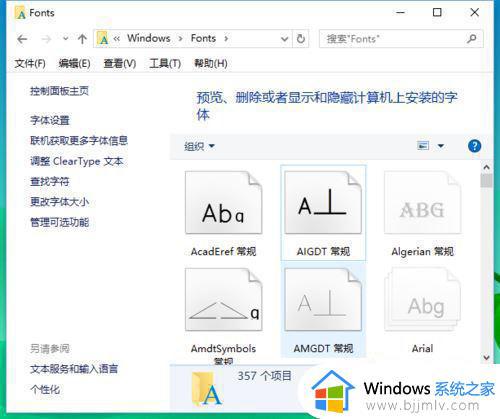
Task: Open help with the question mark icon
Action: coord(474,146)
